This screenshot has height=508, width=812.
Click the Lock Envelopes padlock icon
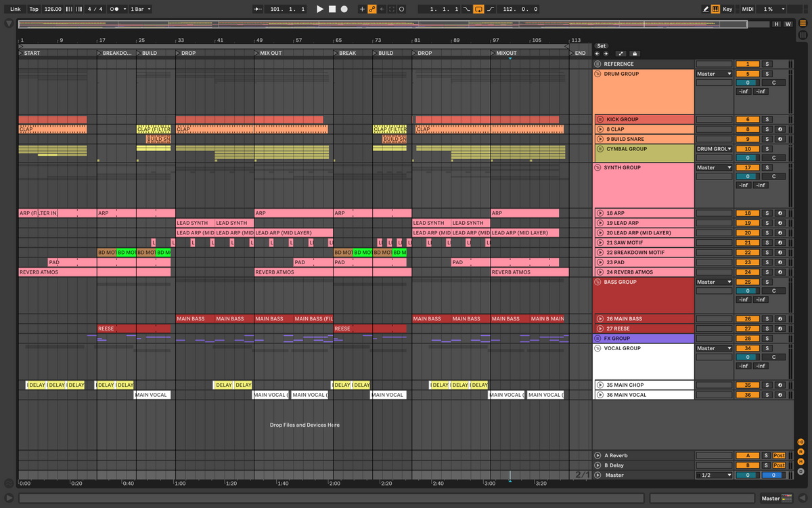click(635, 54)
